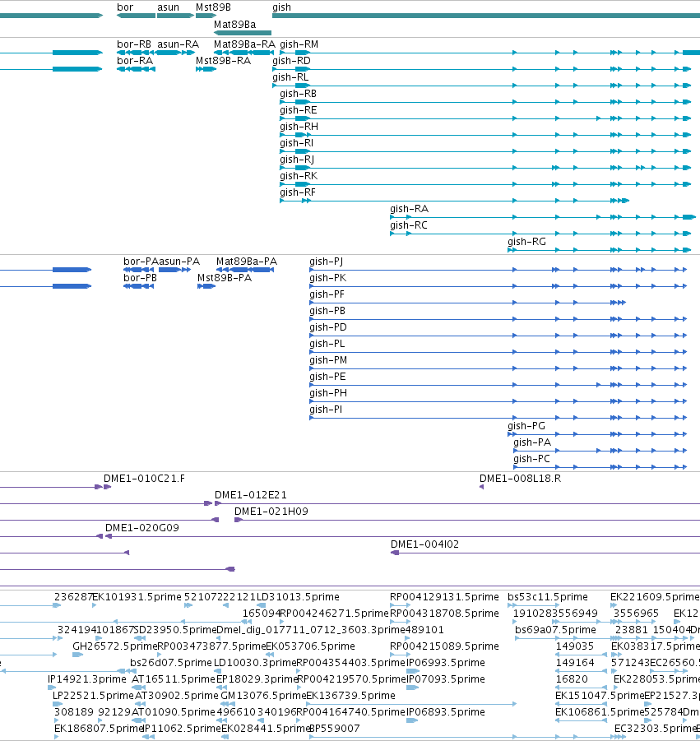
Task: Select EST BP559007
Action: [335, 729]
